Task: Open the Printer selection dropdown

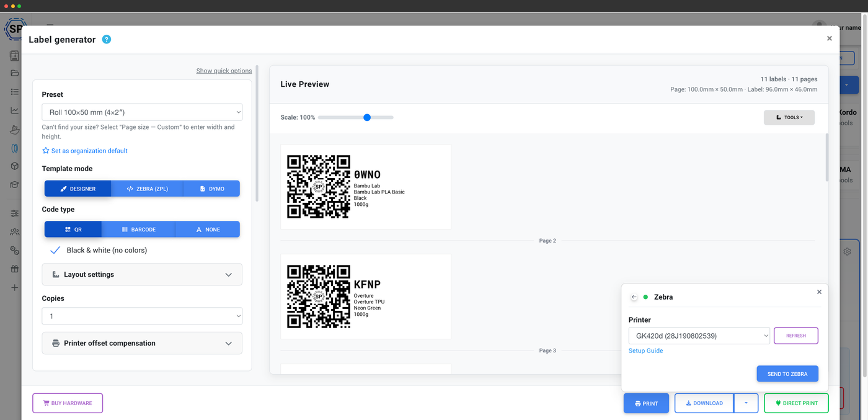Action: (699, 336)
